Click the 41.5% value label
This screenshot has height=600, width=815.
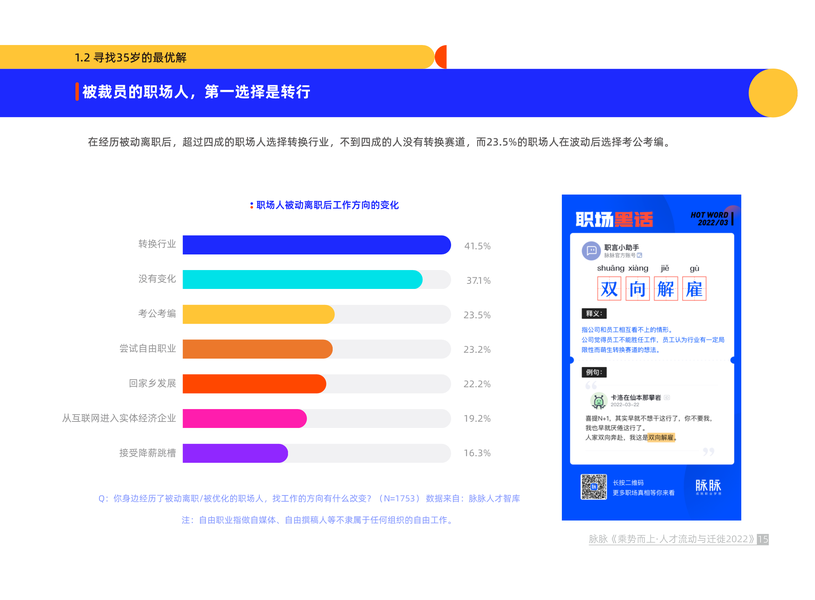point(477,246)
